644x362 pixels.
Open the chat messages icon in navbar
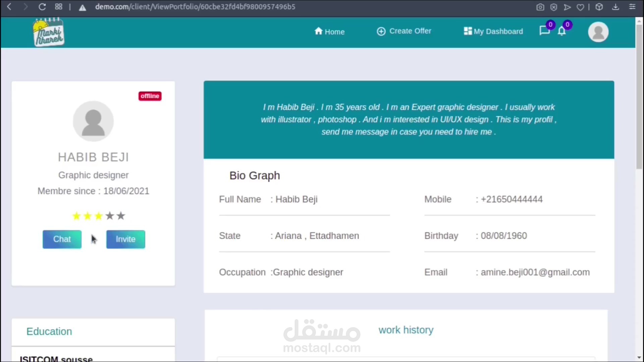tap(544, 31)
